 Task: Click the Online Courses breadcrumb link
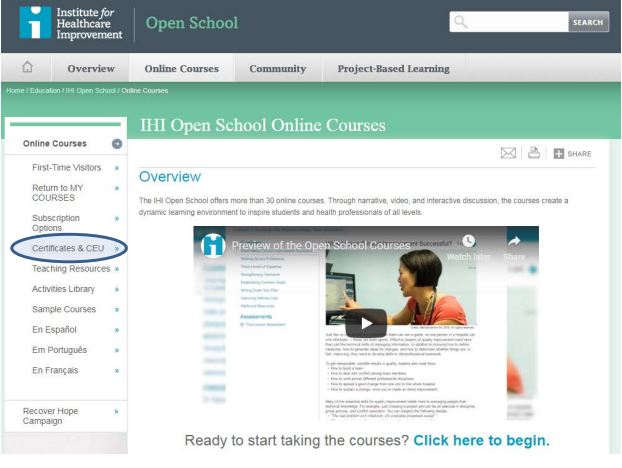(x=144, y=91)
